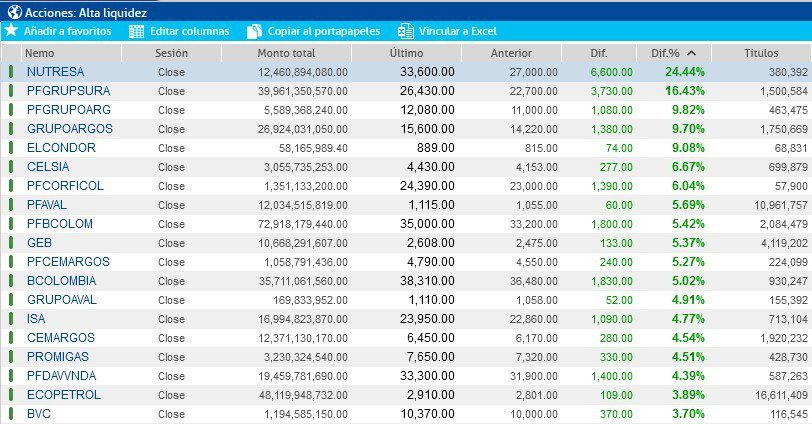
Task: Select the GRUPOAVAL ticker
Action: [x=62, y=299]
